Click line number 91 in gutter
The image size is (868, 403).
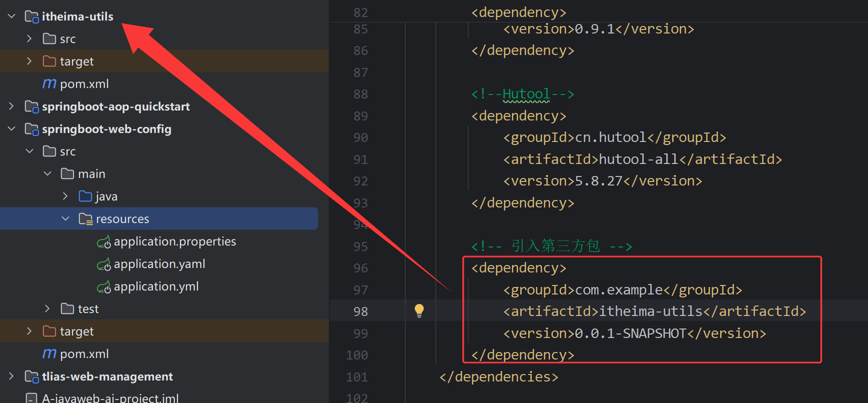[360, 159]
